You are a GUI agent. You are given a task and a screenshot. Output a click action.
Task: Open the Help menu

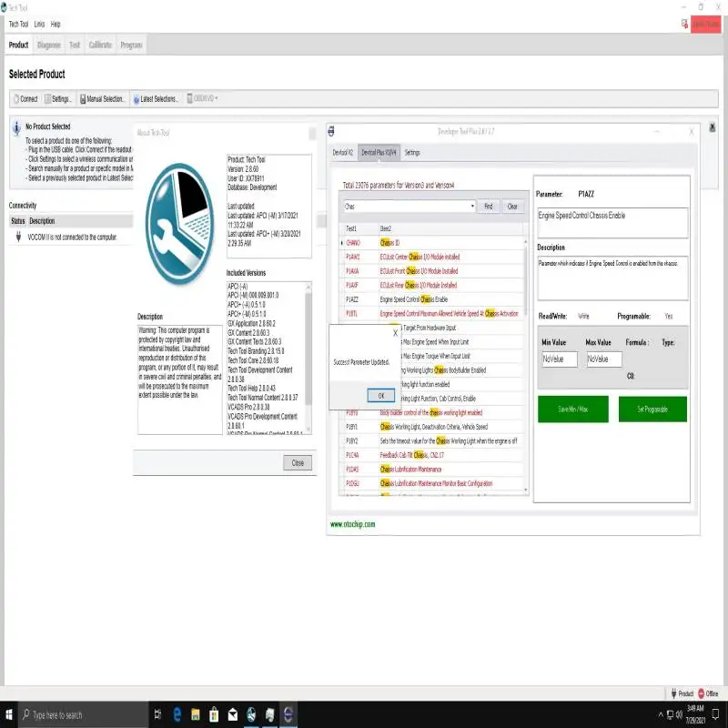56,25
